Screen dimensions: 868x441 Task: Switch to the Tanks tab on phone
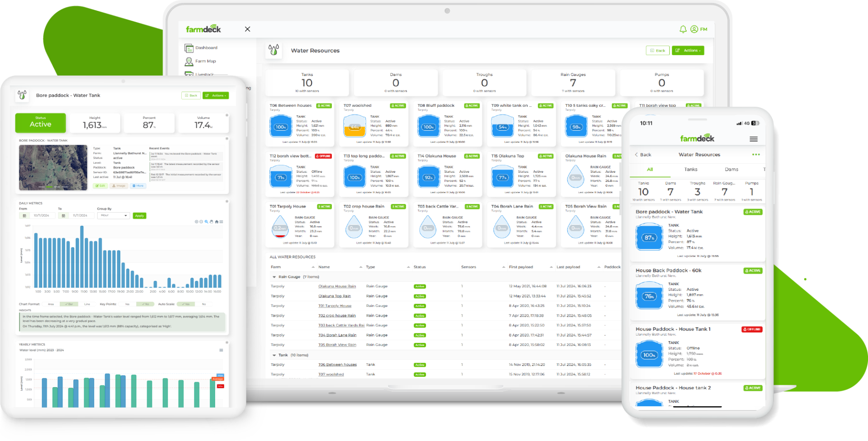click(690, 170)
